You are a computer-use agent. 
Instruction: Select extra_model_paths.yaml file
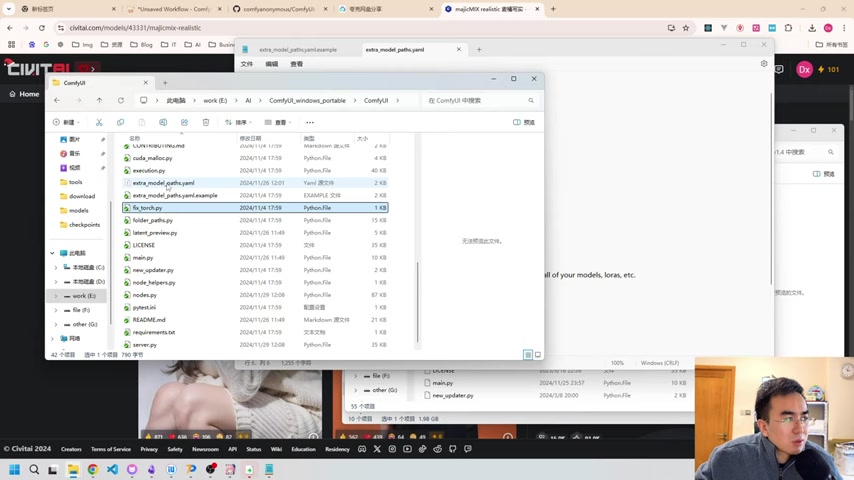pyautogui.click(x=255, y=183)
